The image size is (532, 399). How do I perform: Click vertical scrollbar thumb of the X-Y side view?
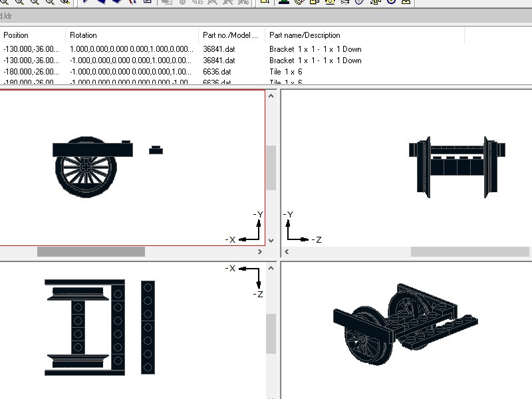[x=271, y=168]
